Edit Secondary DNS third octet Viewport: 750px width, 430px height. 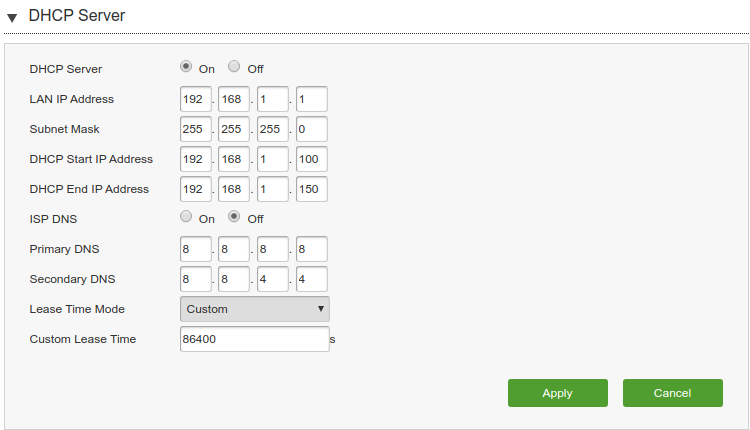pyautogui.click(x=273, y=279)
